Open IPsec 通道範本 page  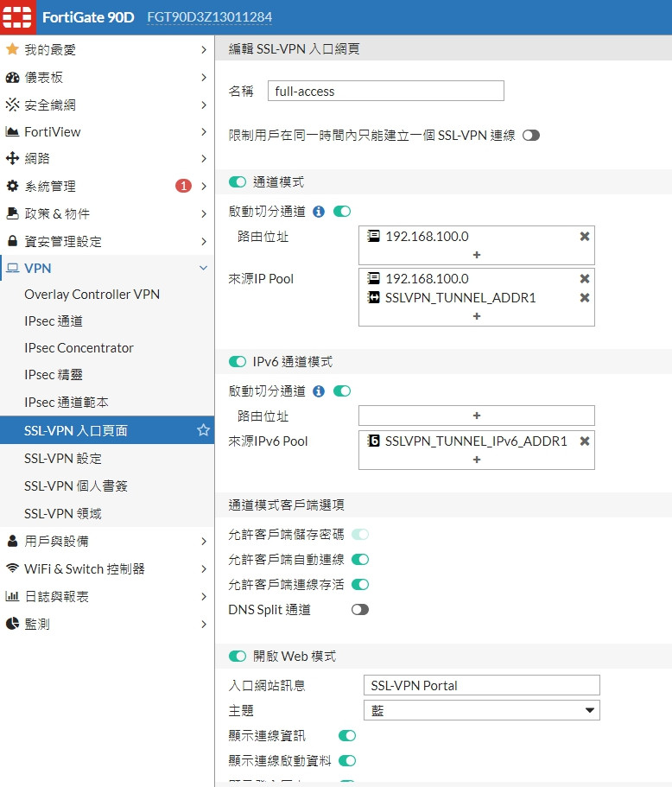click(x=67, y=403)
